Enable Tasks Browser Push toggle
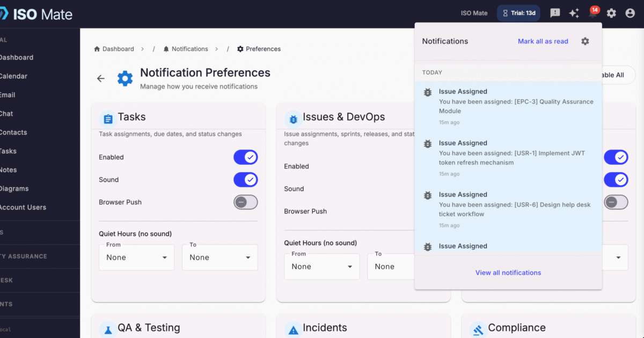Image resolution: width=644 pixels, height=338 pixels. [245, 202]
